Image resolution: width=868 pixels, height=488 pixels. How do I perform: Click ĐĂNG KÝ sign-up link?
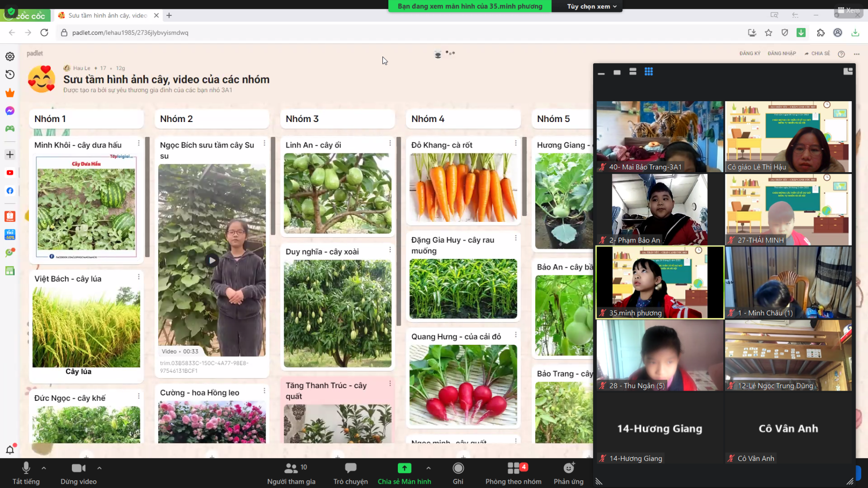click(x=750, y=54)
